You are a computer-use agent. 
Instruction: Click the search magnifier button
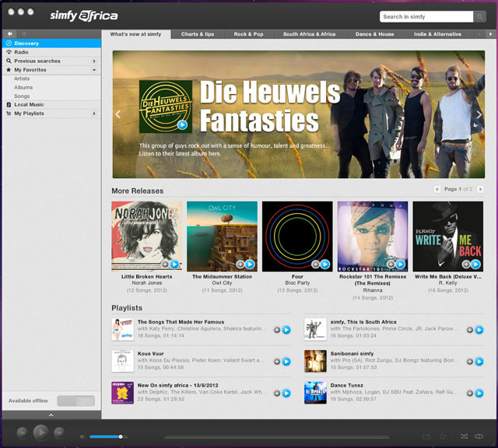click(x=479, y=16)
